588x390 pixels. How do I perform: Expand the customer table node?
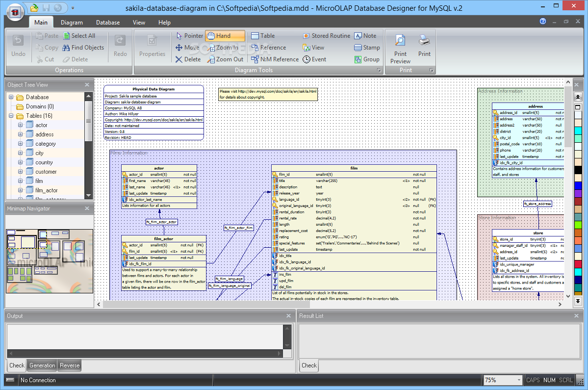click(20, 171)
